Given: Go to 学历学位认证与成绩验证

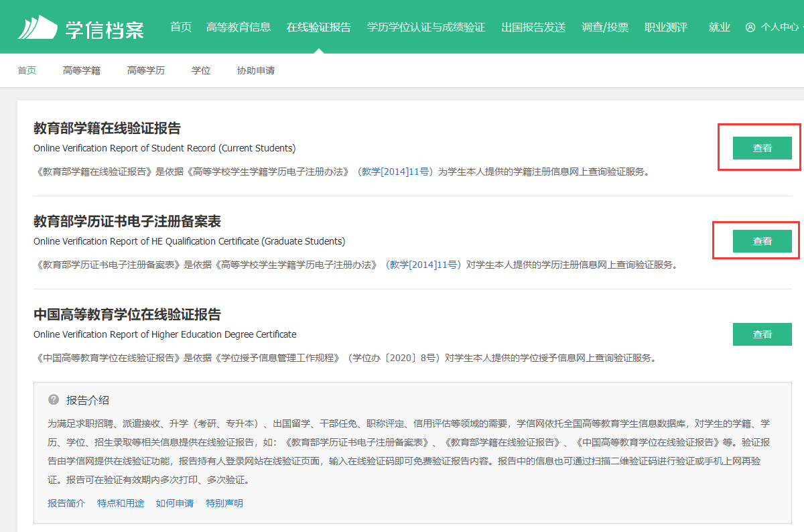Looking at the screenshot, I should [x=426, y=27].
